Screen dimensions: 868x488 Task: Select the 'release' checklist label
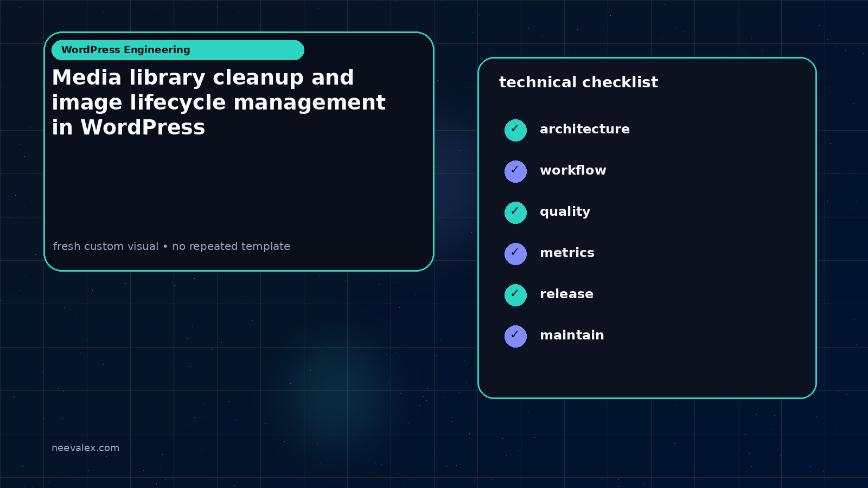566,294
